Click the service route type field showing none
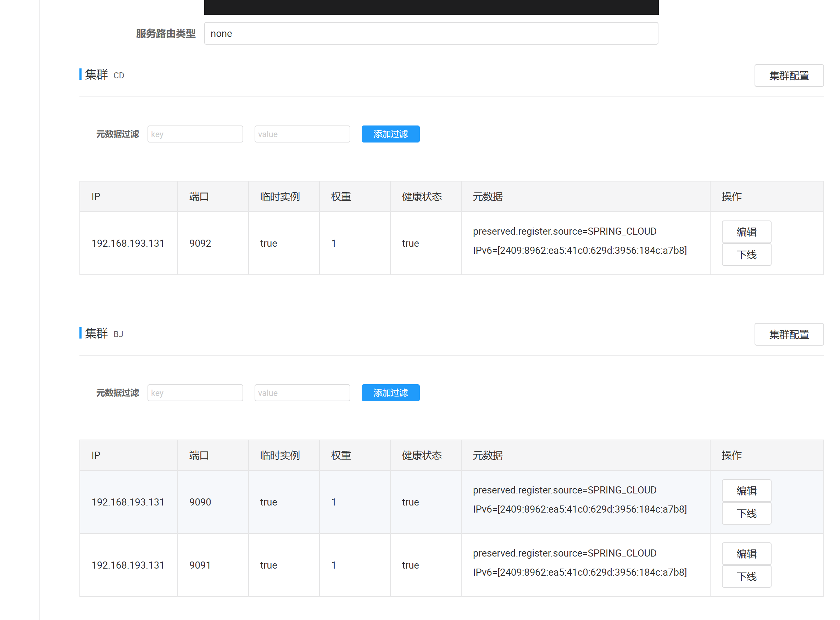The image size is (840, 620). [431, 33]
